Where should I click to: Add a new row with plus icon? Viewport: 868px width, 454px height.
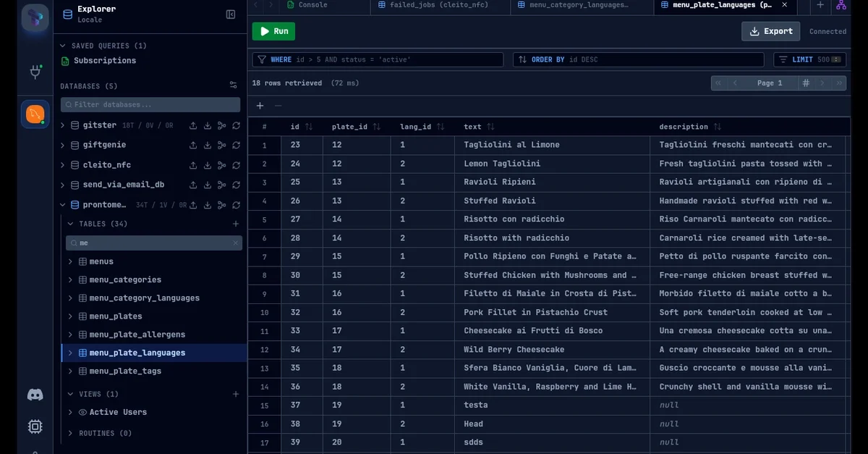point(260,106)
